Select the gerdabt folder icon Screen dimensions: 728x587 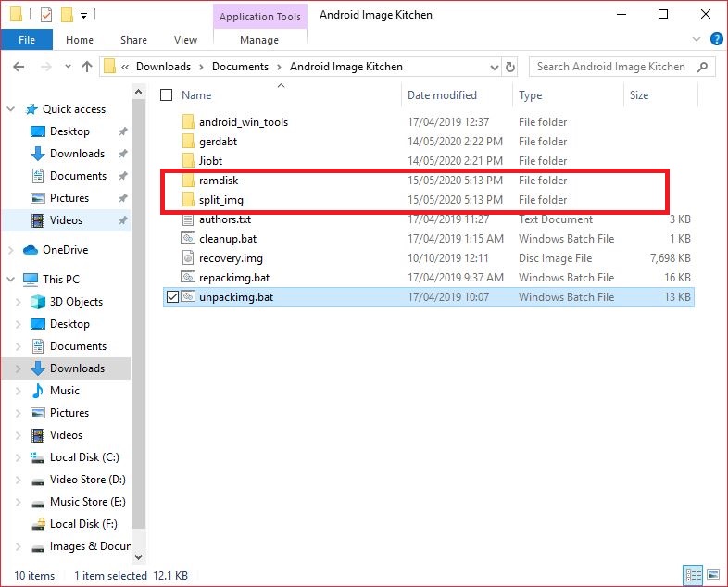188,141
